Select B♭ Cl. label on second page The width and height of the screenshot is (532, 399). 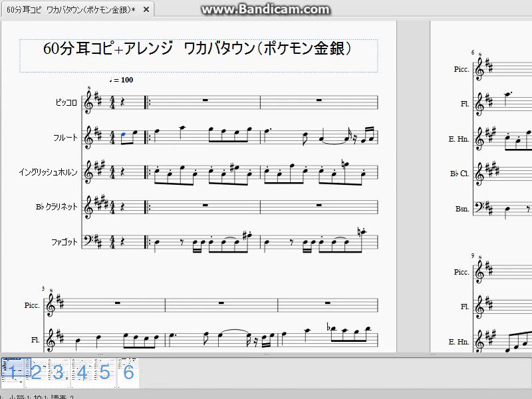point(460,174)
